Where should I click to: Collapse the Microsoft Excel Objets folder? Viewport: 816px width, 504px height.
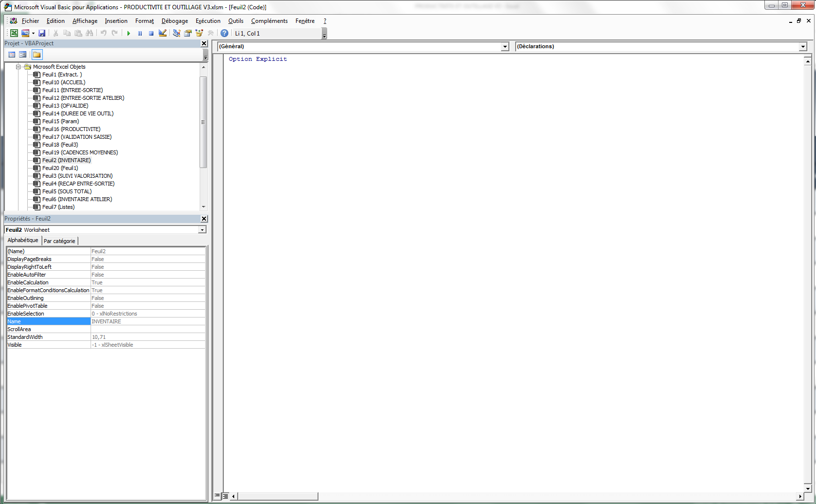pyautogui.click(x=18, y=67)
